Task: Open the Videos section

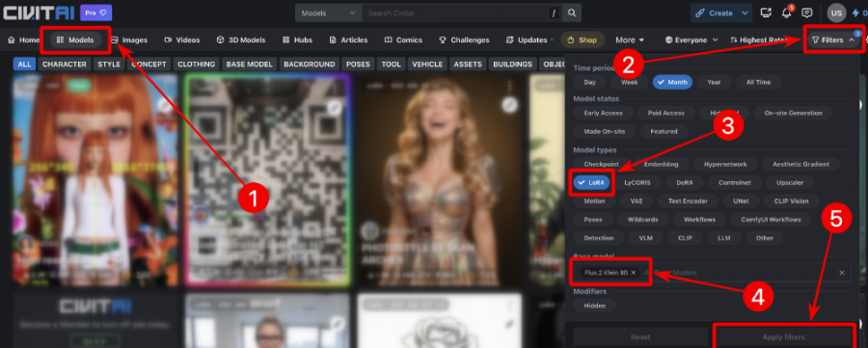Action: tap(182, 40)
